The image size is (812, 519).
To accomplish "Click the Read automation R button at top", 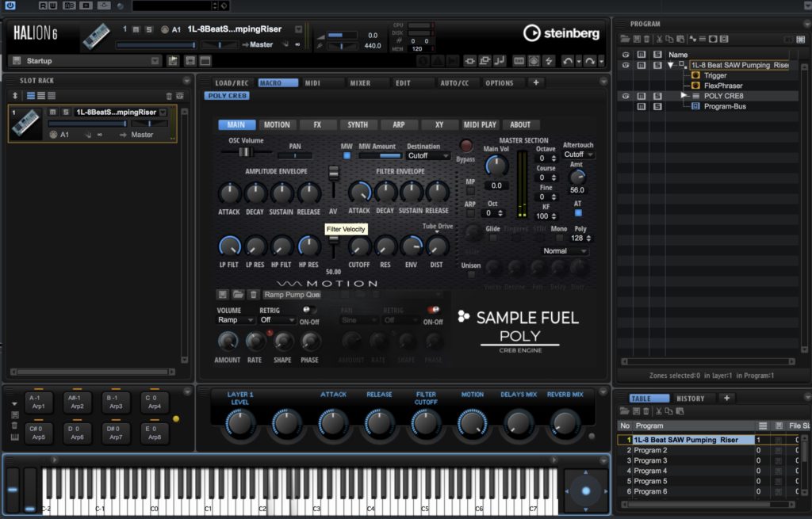I will 43,6.
